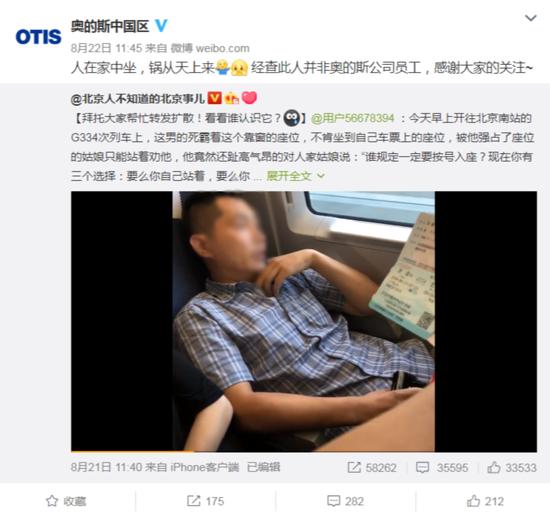Open 奥的斯中国区 account name link

click(110, 26)
